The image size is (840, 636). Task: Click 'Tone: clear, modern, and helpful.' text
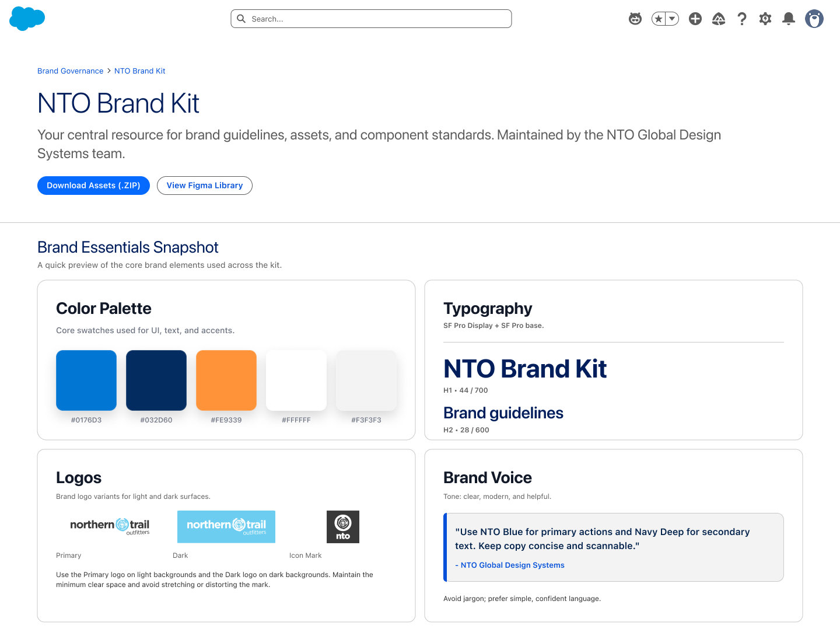[497, 497]
